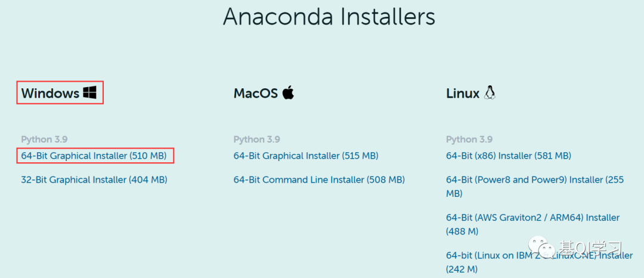Viewport: 644px width, 278px height.
Task: Click the Apple logo next to MacOS
Action: pos(289,93)
